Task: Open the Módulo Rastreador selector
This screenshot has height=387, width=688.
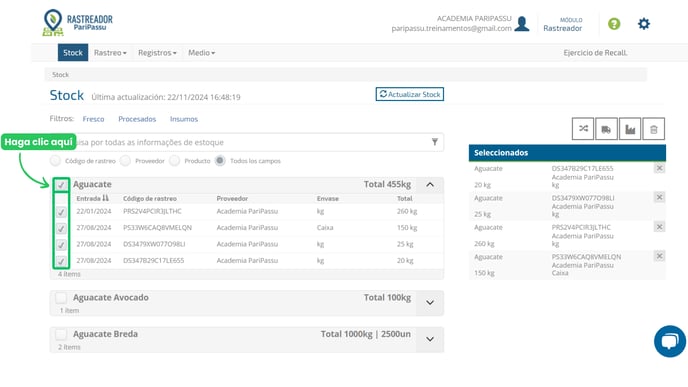Action: pyautogui.click(x=563, y=25)
